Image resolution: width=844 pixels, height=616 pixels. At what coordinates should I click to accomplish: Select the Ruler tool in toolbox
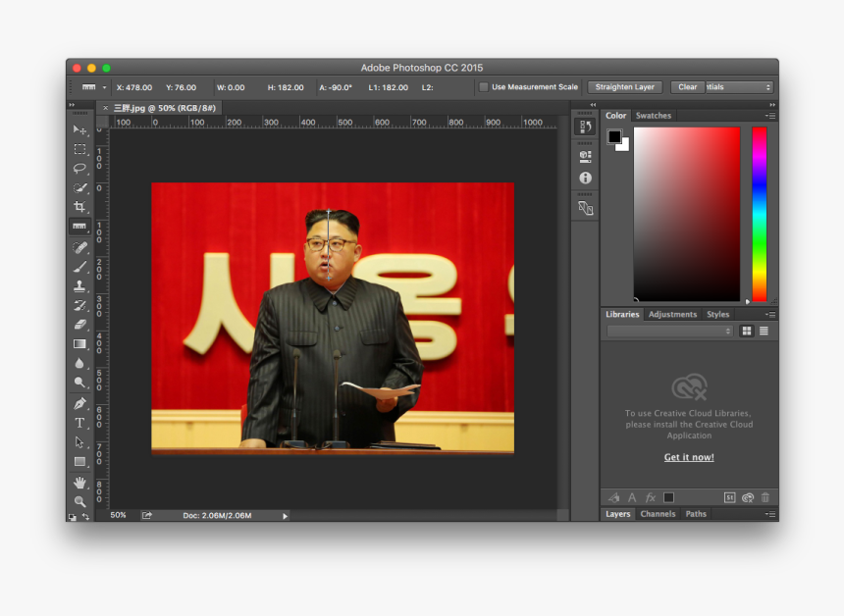[x=79, y=227]
